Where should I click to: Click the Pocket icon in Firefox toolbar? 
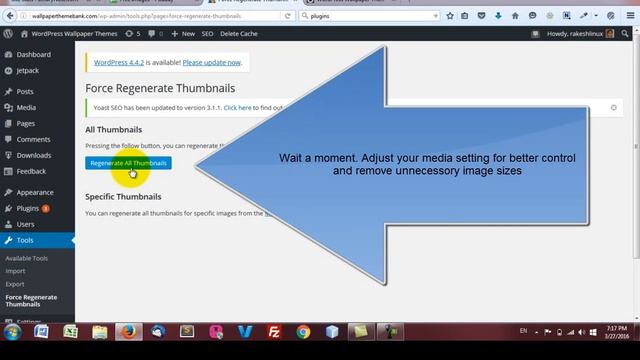click(x=481, y=16)
